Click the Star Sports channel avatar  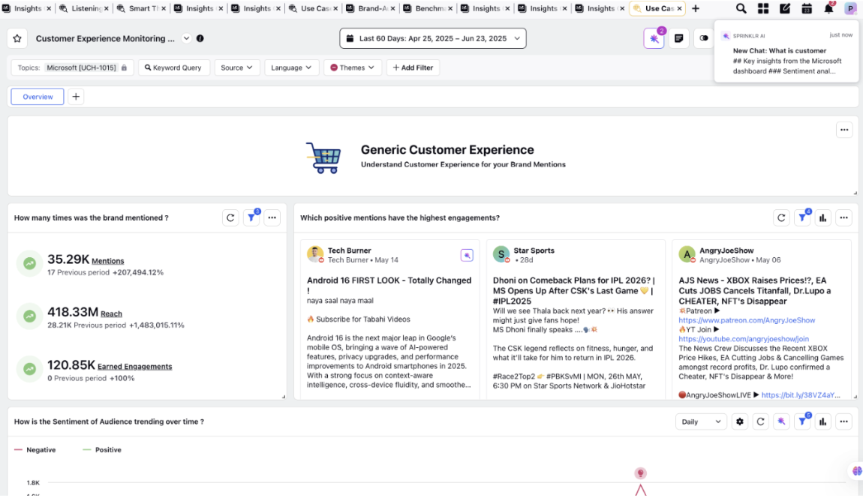click(501, 254)
